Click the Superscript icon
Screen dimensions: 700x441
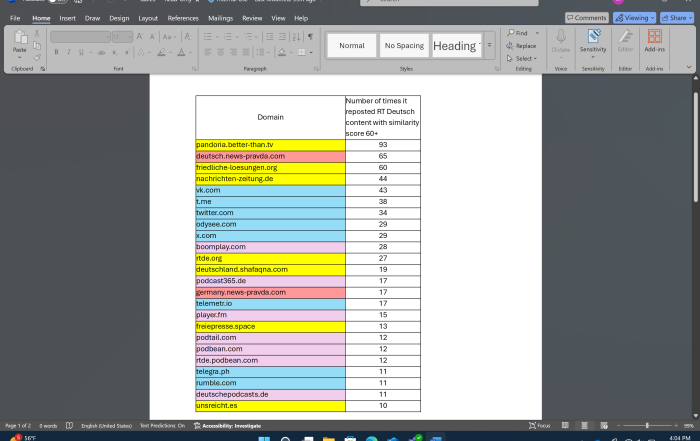[x=127, y=52]
